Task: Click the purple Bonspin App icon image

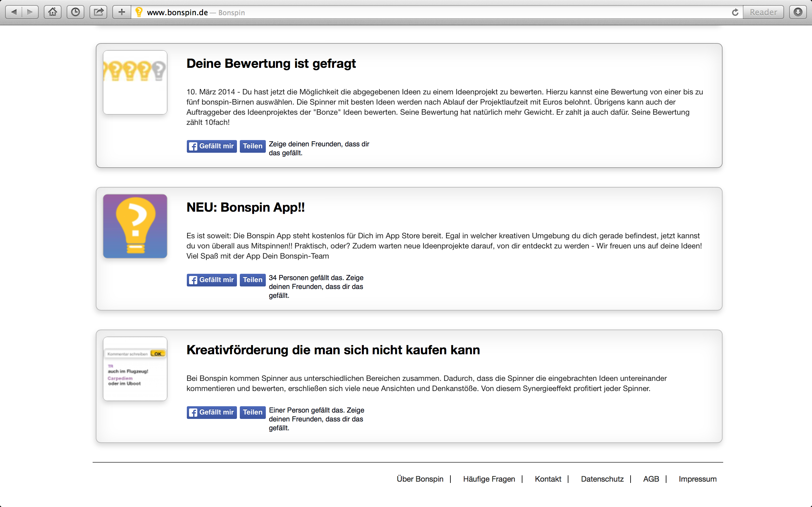Action: pyautogui.click(x=135, y=226)
